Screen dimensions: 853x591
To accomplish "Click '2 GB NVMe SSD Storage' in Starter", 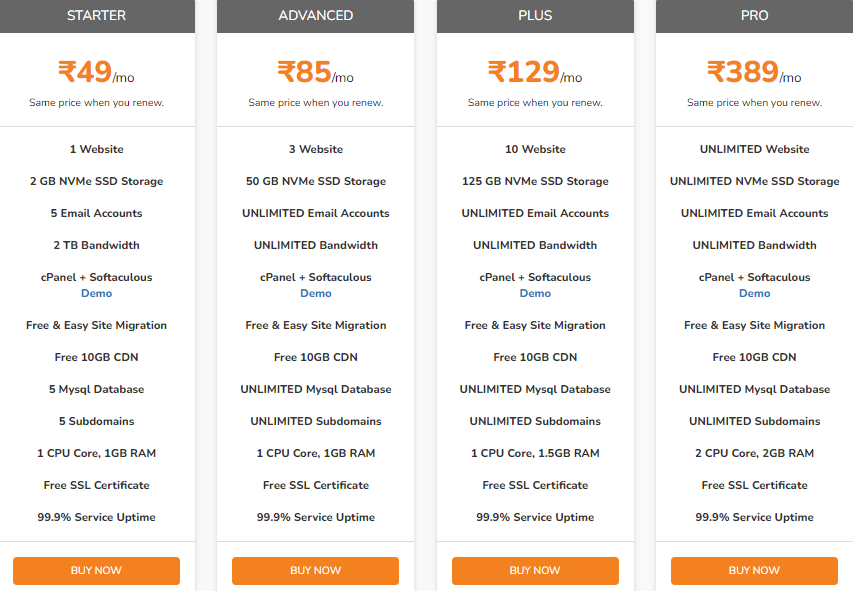I will [x=96, y=181].
